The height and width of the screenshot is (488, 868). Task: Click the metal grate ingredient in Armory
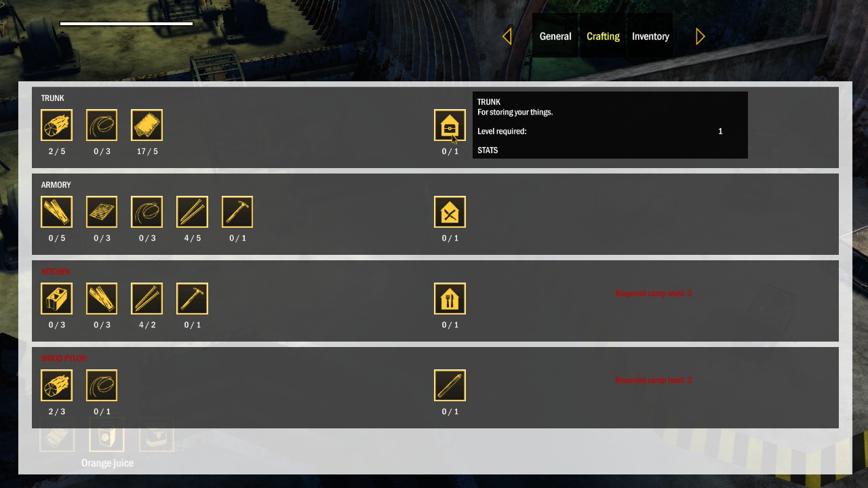[102, 212]
